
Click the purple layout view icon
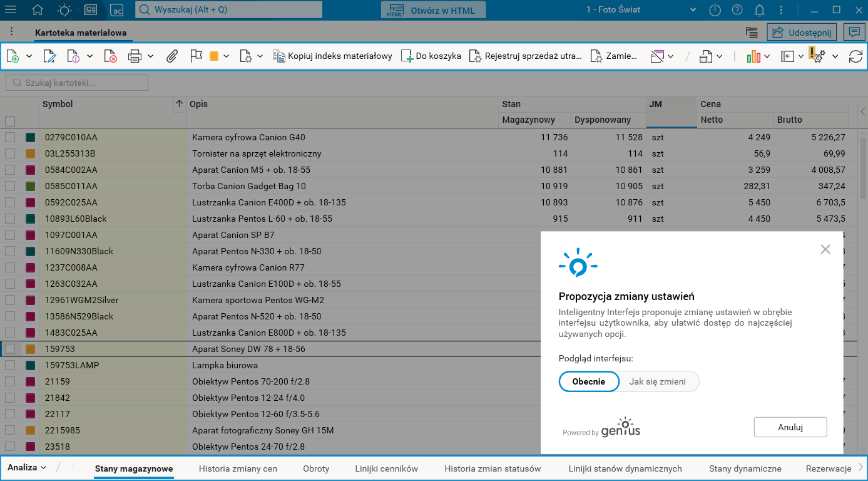[x=657, y=56]
